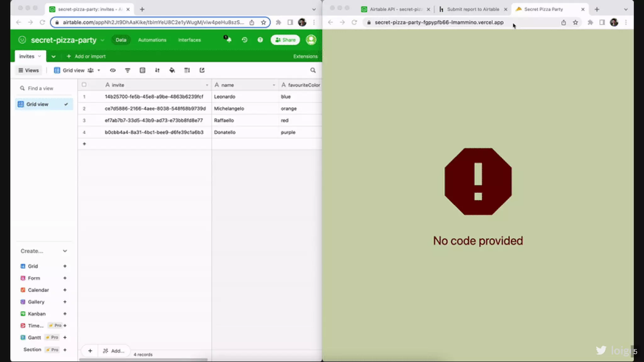Open the Interfaces tab
Screen dimensions: 644x362
[x=189, y=40]
